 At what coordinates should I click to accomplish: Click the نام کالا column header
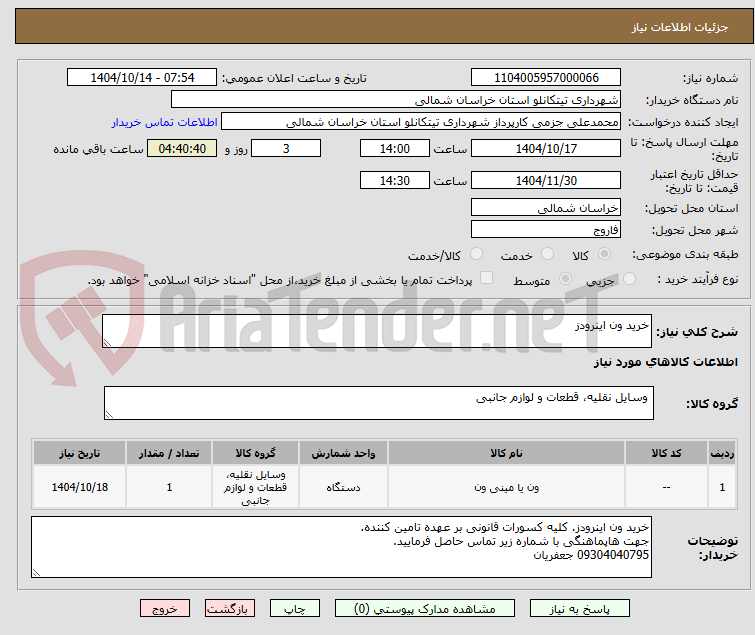pos(507,453)
